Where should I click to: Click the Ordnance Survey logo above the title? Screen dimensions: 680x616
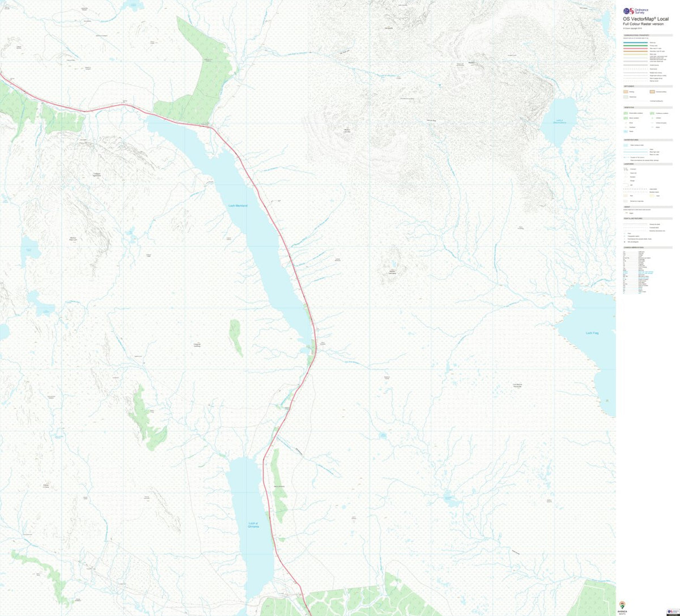(629, 11)
